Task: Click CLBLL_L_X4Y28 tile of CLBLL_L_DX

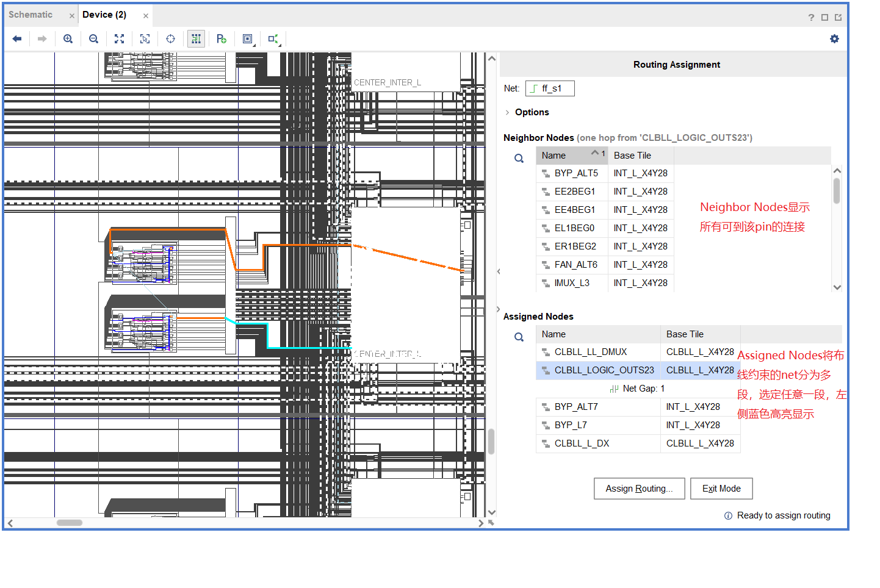Action: coord(700,443)
